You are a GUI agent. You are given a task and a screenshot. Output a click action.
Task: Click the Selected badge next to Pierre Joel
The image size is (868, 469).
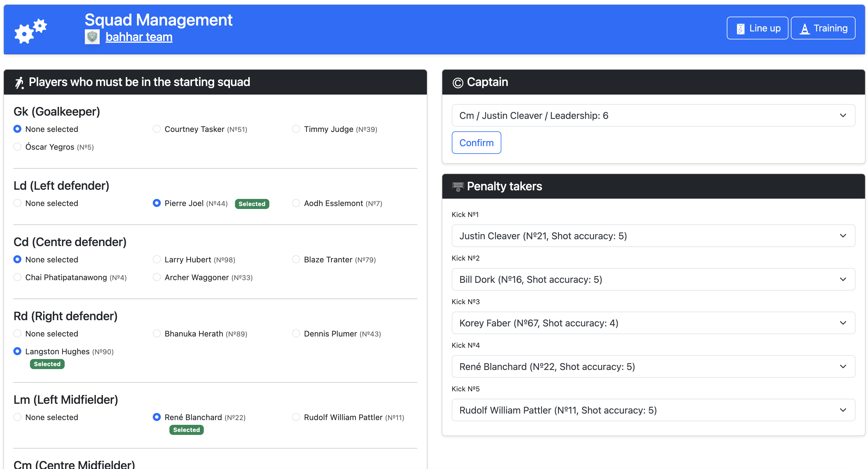coord(252,204)
